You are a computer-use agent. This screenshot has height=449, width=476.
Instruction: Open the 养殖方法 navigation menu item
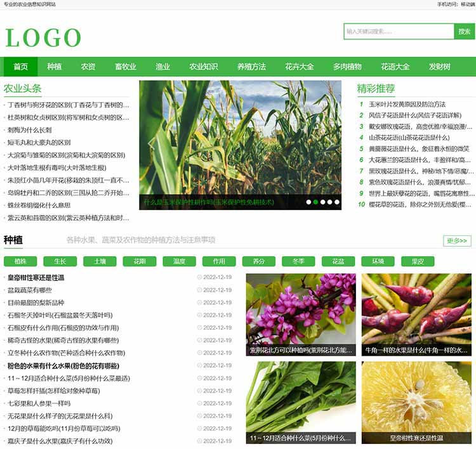[251, 67]
